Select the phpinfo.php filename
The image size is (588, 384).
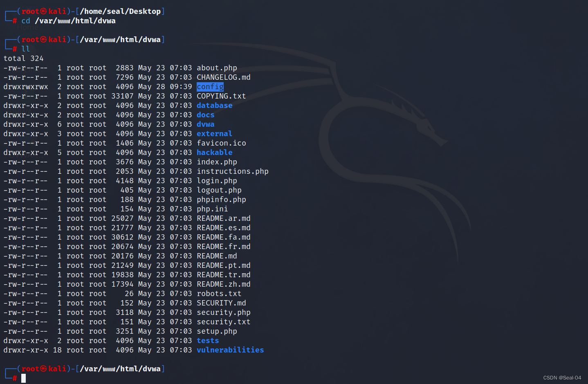pyautogui.click(x=221, y=200)
